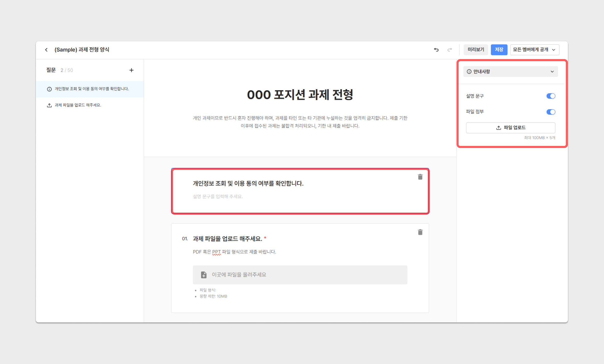
Task: Select 개인정보 조회 item in question list
Action: click(92, 89)
